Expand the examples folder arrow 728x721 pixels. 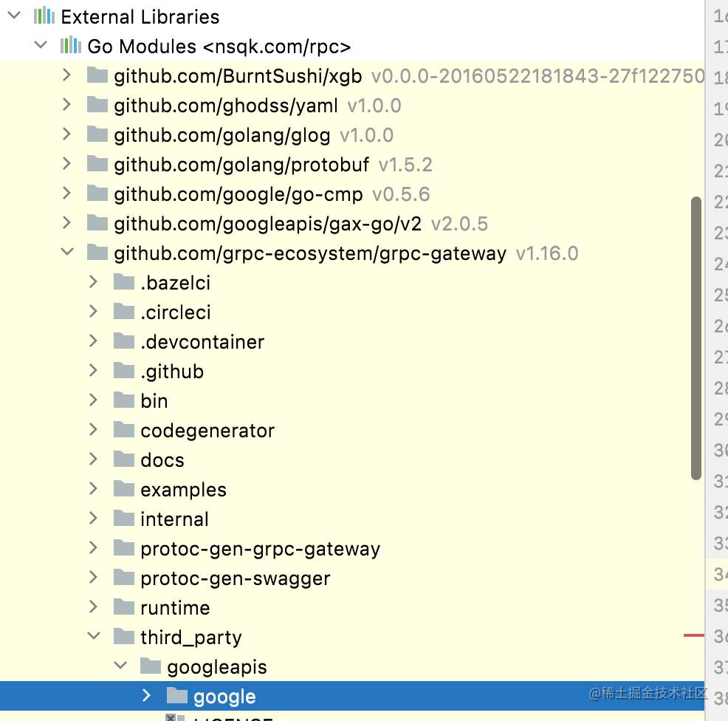(x=93, y=488)
